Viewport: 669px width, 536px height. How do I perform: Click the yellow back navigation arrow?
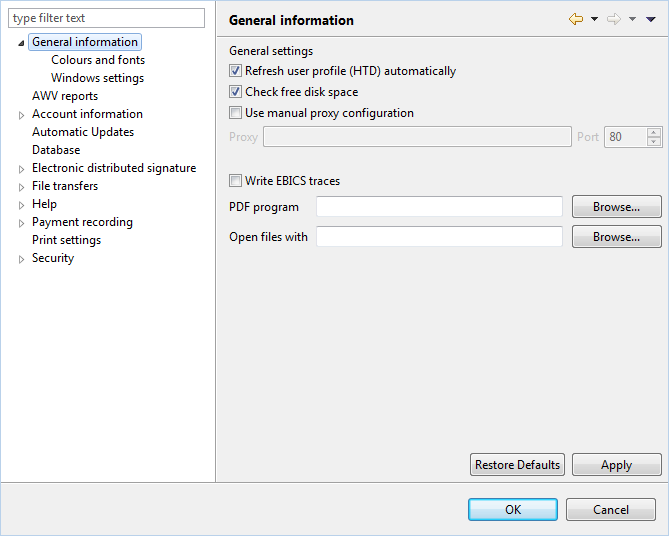pyautogui.click(x=576, y=19)
